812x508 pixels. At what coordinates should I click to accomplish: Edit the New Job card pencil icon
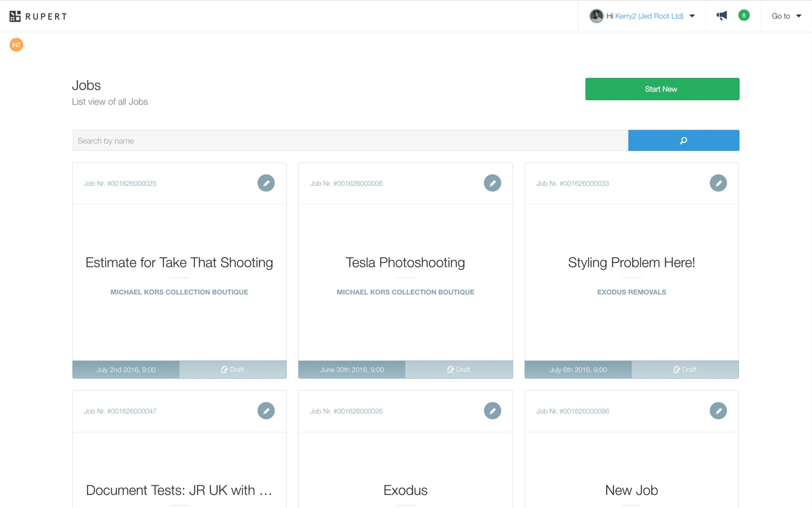(718, 411)
